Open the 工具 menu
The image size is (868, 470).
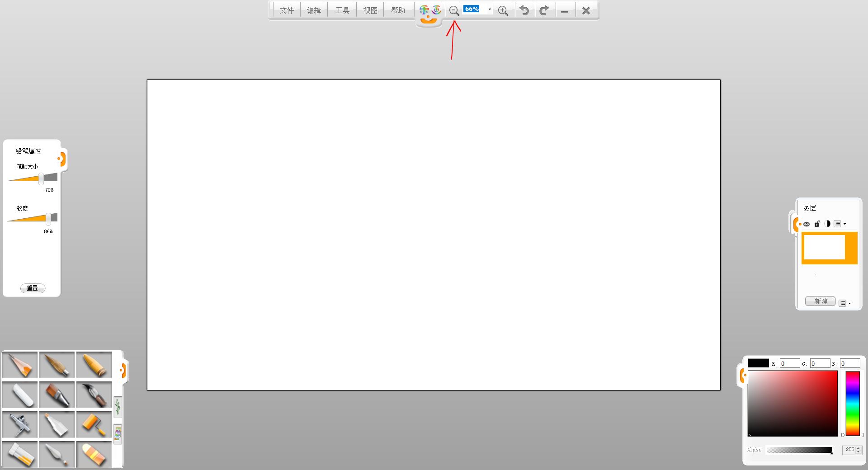coord(342,10)
